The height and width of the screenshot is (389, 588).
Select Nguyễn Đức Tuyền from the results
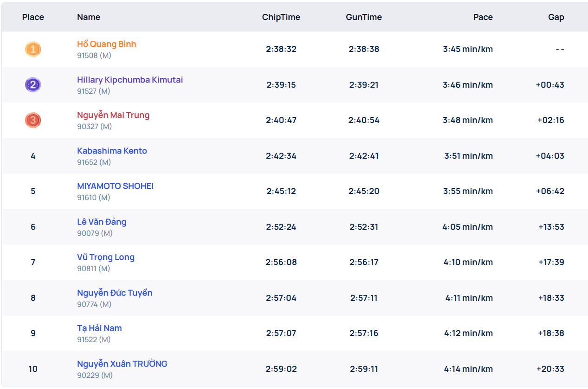click(x=115, y=293)
